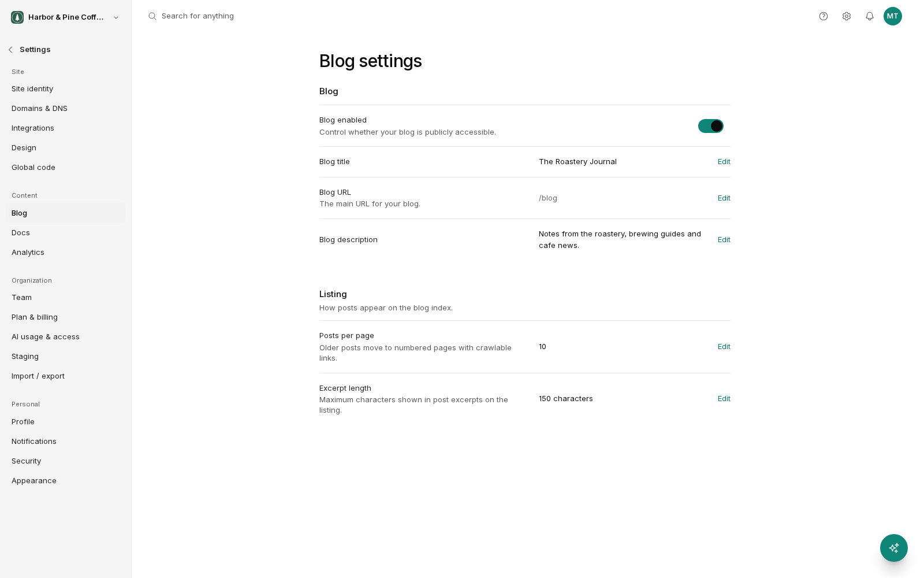Click "The Roastery Journal" title value
Viewport: 924px width, 578px height.
577,162
